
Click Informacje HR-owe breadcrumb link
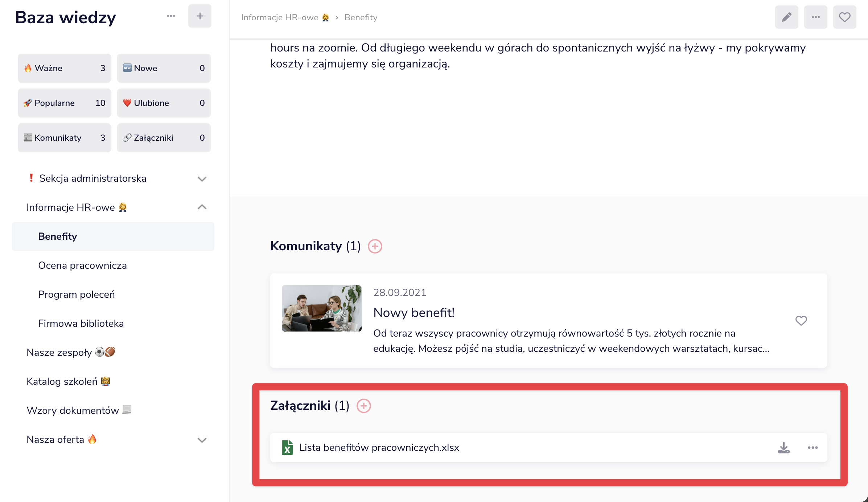280,17
